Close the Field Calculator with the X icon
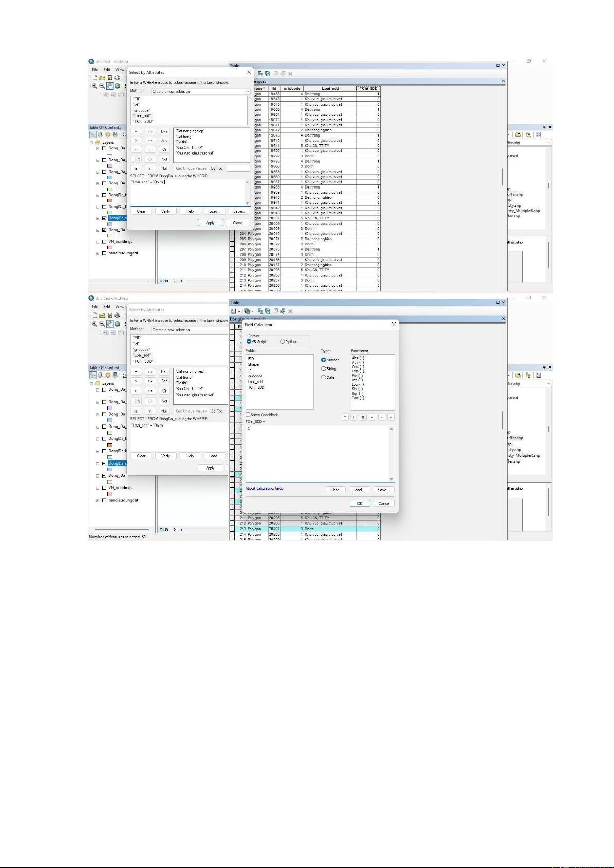Image resolution: width=614 pixels, height=868 pixels. [394, 325]
